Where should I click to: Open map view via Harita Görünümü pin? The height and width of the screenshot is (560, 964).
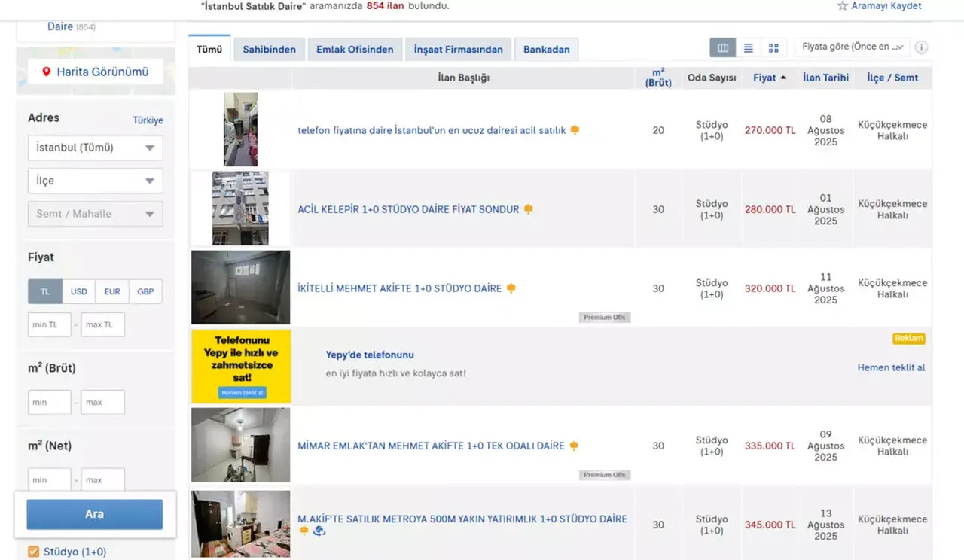(x=47, y=72)
